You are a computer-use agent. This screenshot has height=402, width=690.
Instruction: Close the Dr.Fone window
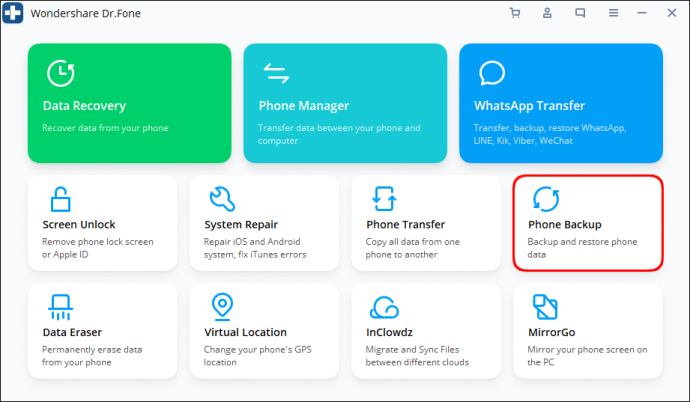coord(672,13)
